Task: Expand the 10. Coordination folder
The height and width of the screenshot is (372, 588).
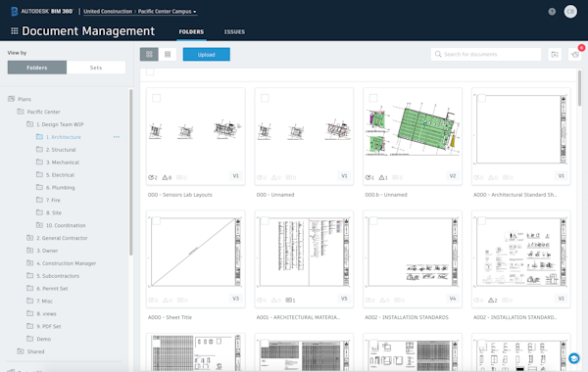Action: pyautogui.click(x=39, y=225)
